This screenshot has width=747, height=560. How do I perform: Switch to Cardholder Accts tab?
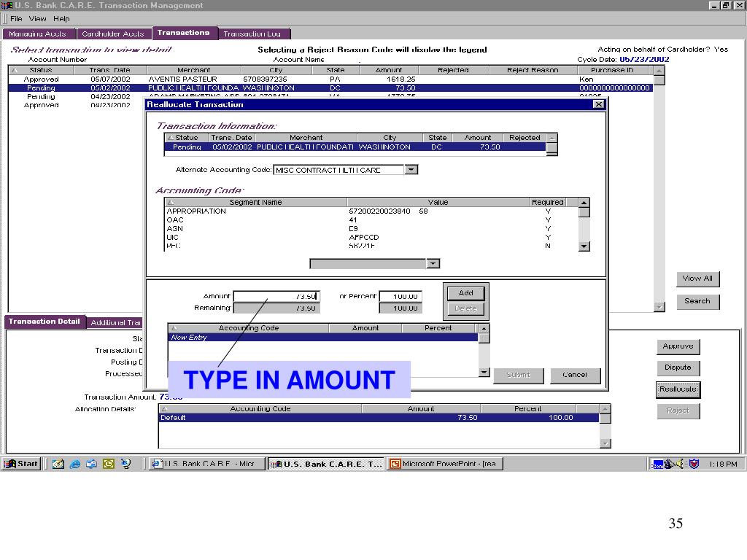[x=113, y=34]
